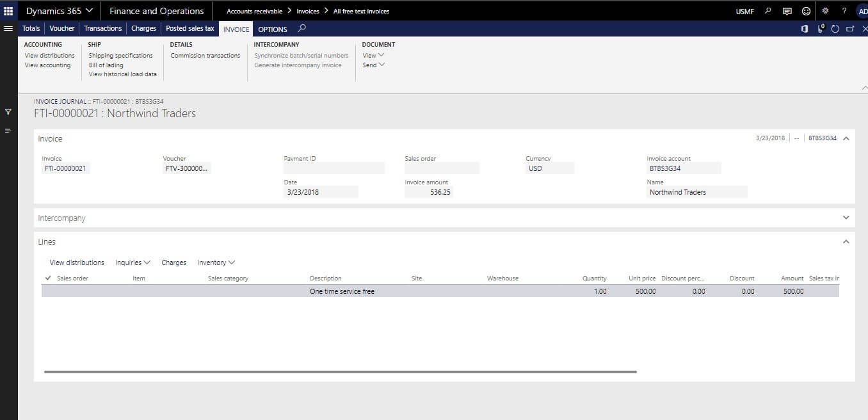
Task: Open the Voucher menu item
Action: pos(62,28)
